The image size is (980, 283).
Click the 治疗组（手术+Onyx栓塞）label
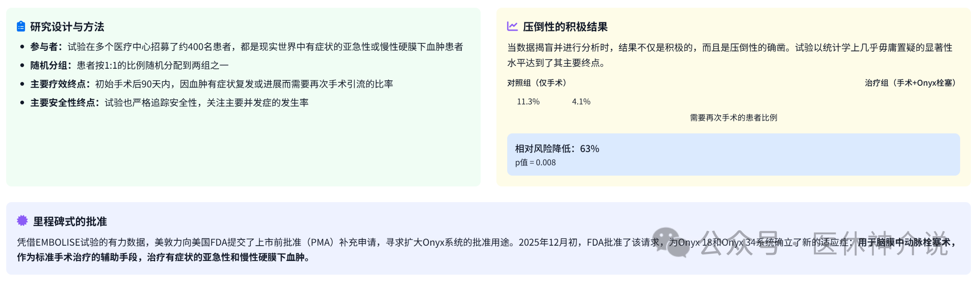(x=910, y=83)
